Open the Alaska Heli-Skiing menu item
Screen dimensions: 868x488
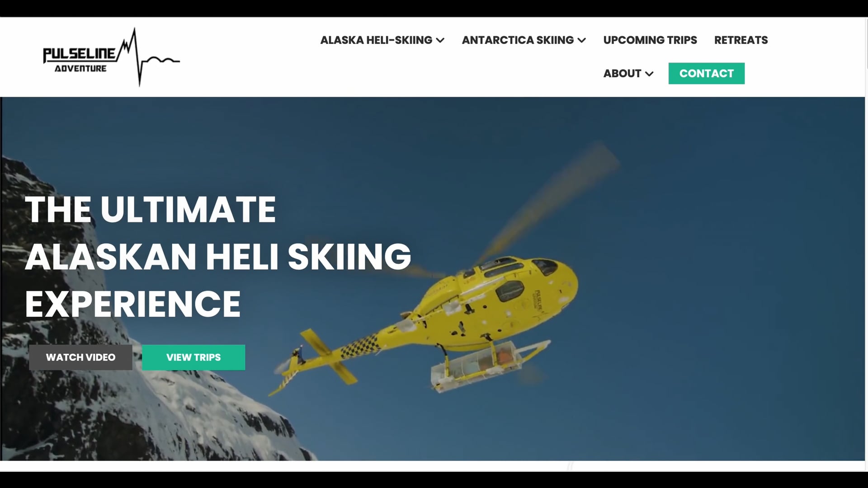tap(376, 40)
